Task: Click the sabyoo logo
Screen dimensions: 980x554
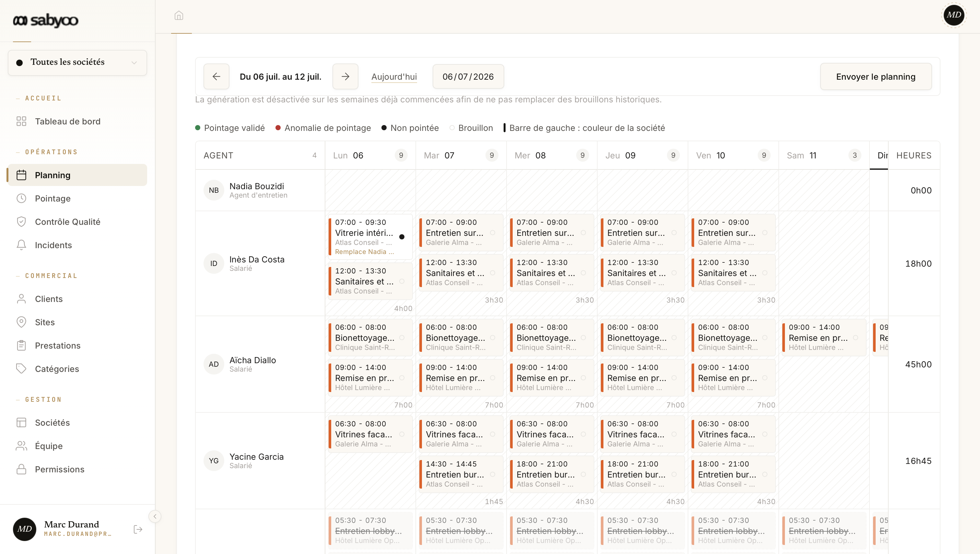Action: [x=46, y=20]
